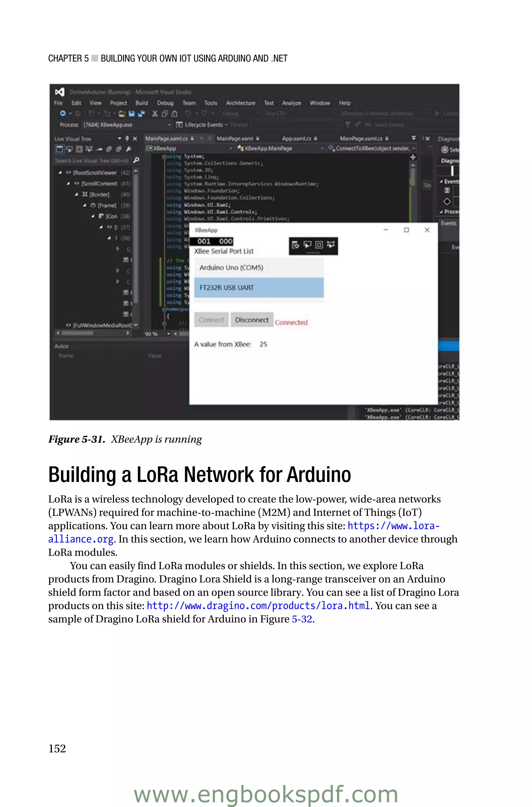
Task: Close the Live Visual Tree panel
Action: click(x=135, y=139)
